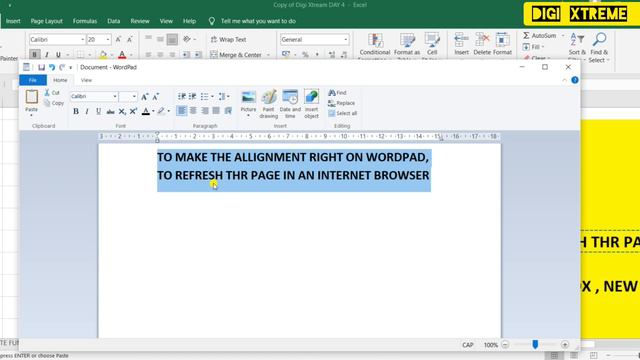Select Center alignment in WordPad
The height and width of the screenshot is (360, 640).
coord(193,111)
